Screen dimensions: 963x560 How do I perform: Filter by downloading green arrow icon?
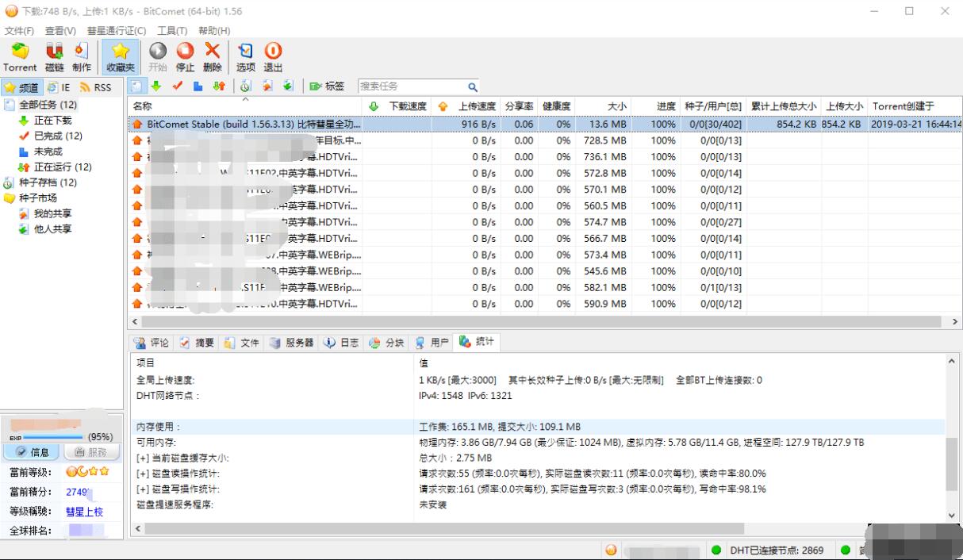156,86
